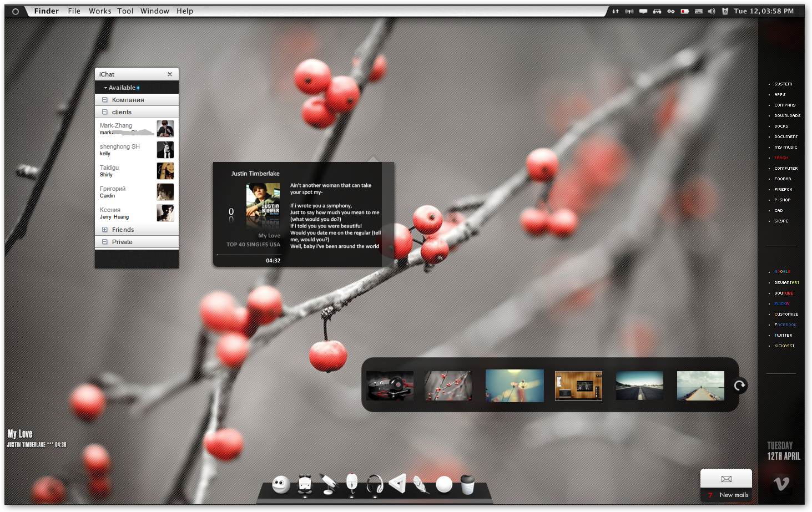This screenshot has height=512, width=812.
Task: Open the GOOGLE sidebar link
Action: [782, 272]
